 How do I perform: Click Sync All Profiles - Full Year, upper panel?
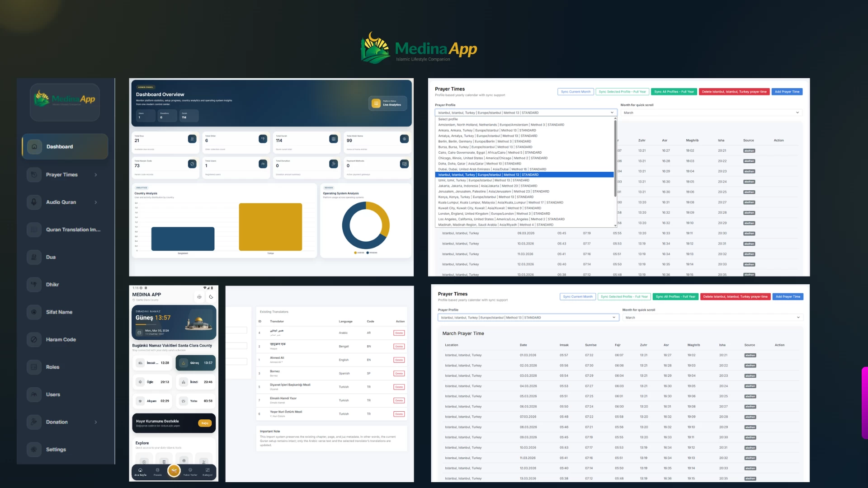[674, 92]
